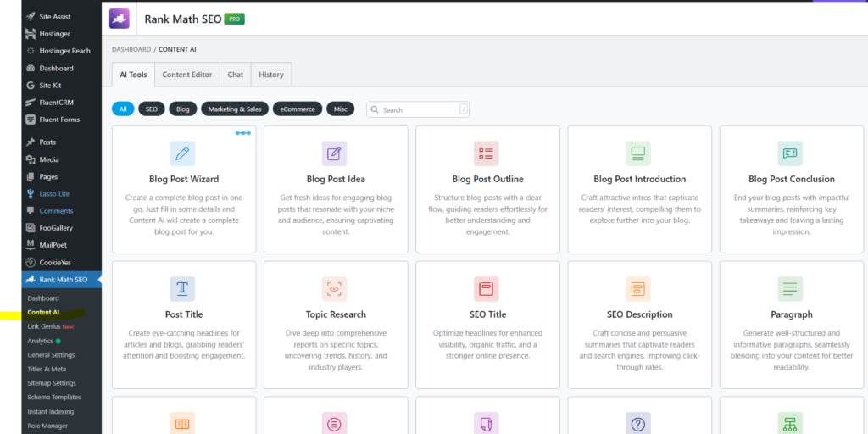Open the Blog Post Idea tool icon

335,153
